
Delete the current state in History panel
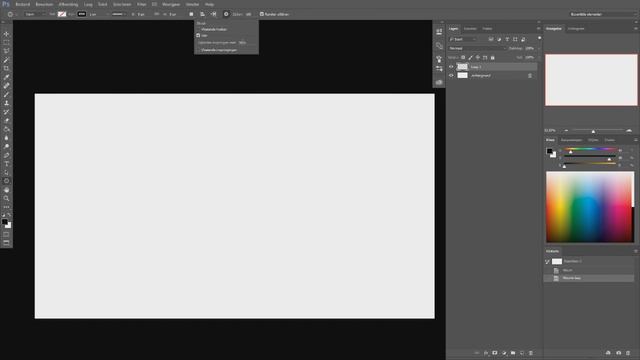click(628, 353)
